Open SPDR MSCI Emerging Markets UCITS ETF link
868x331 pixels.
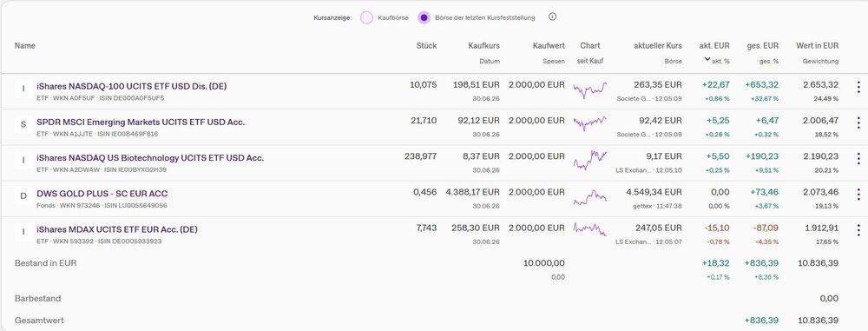click(x=141, y=122)
